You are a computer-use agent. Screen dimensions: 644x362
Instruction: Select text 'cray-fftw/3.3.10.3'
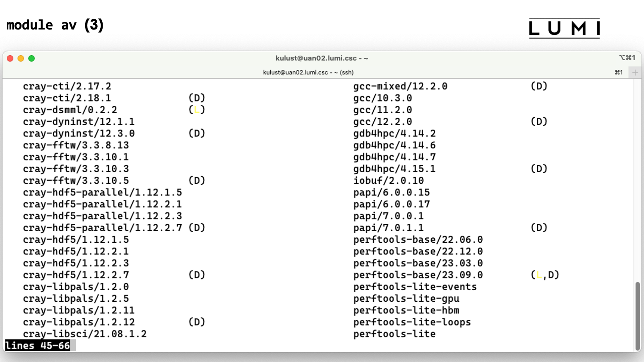(76, 169)
